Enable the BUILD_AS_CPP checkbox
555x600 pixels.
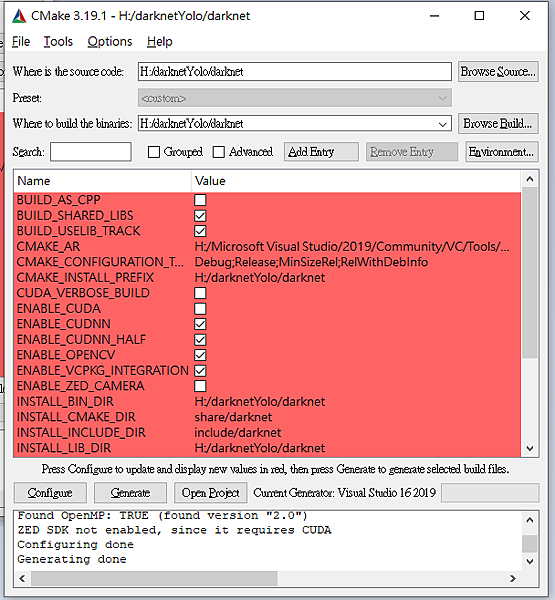click(200, 200)
